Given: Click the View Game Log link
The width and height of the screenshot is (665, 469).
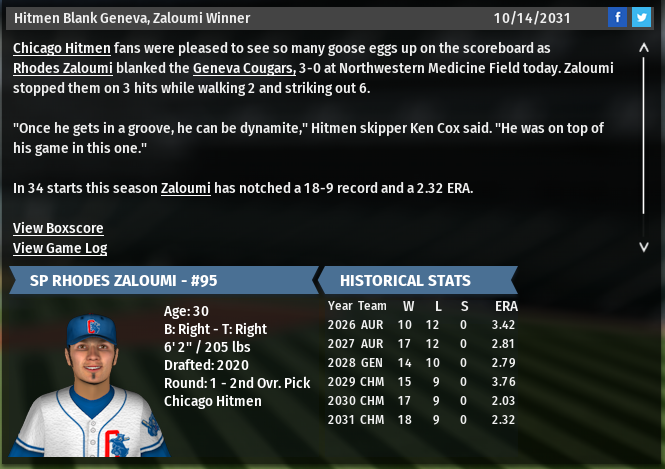Looking at the screenshot, I should (60, 248).
